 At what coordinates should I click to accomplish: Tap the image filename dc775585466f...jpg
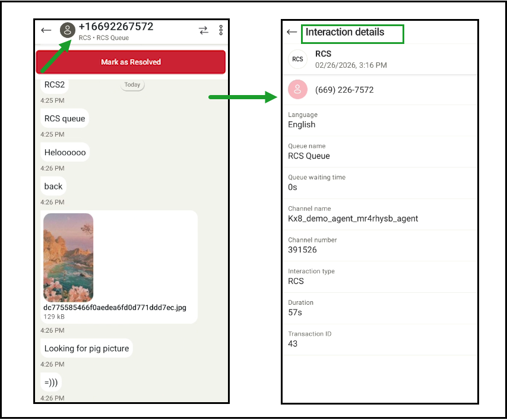pos(115,308)
